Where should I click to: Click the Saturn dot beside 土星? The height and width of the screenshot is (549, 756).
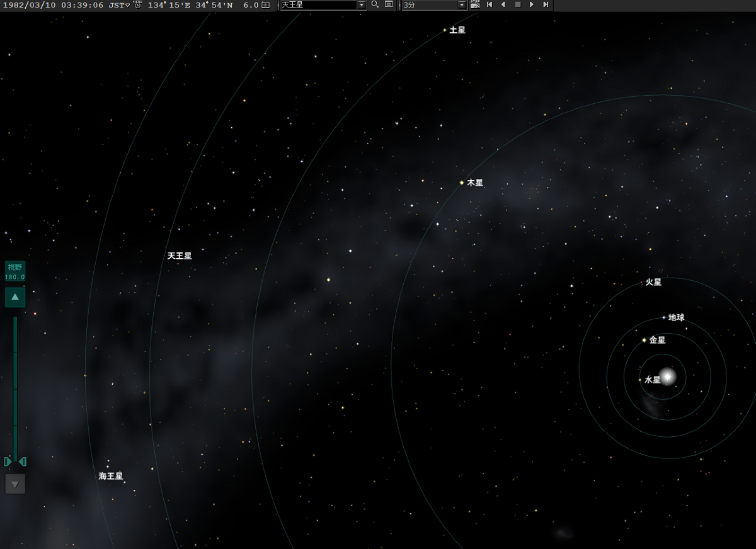tap(445, 30)
